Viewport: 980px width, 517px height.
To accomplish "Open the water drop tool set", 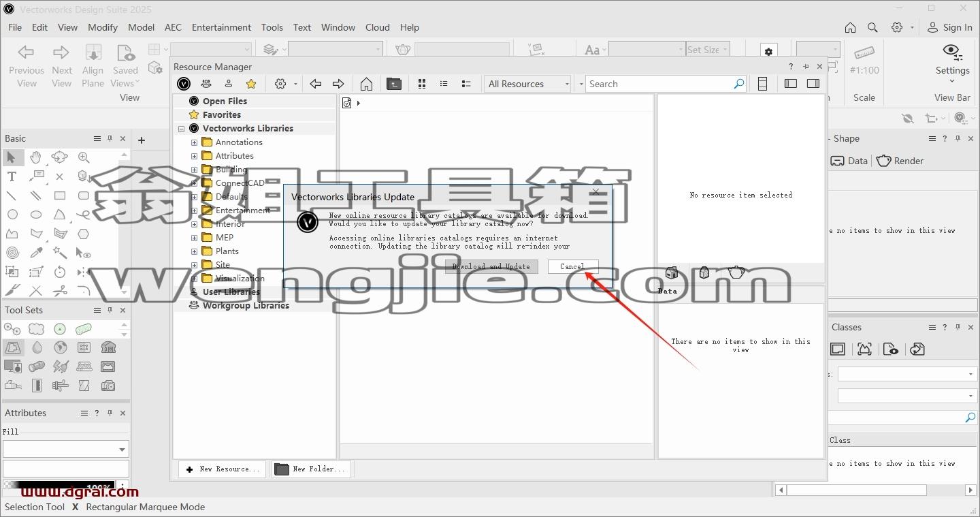I will 37,347.
